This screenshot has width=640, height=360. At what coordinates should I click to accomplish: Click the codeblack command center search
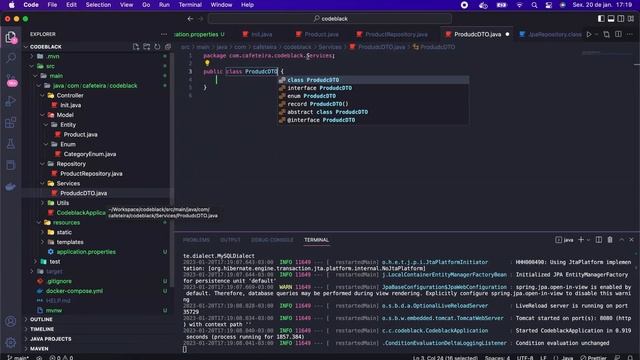click(x=330, y=19)
